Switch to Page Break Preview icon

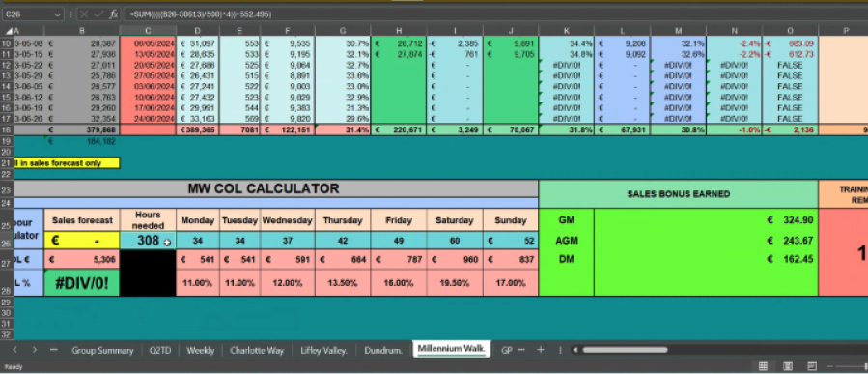pyautogui.click(x=812, y=366)
